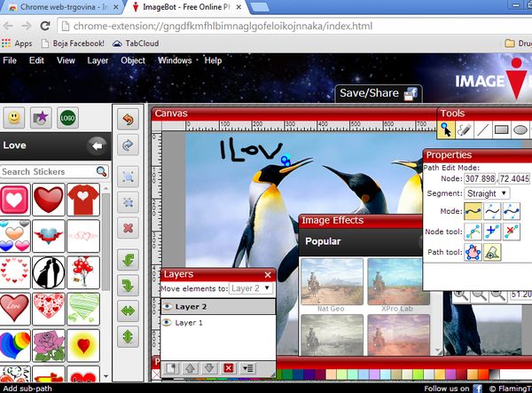Click the redo arrow button

127,145
